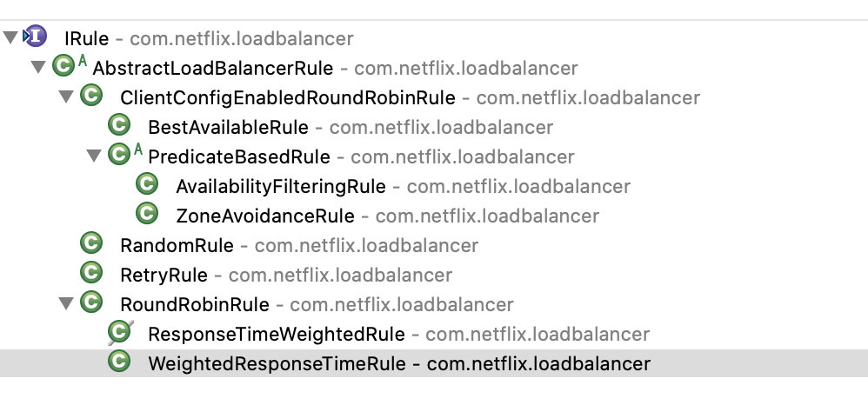This screenshot has height=412, width=868.
Task: Collapse the RoundRobinRule node
Action: 65,304
